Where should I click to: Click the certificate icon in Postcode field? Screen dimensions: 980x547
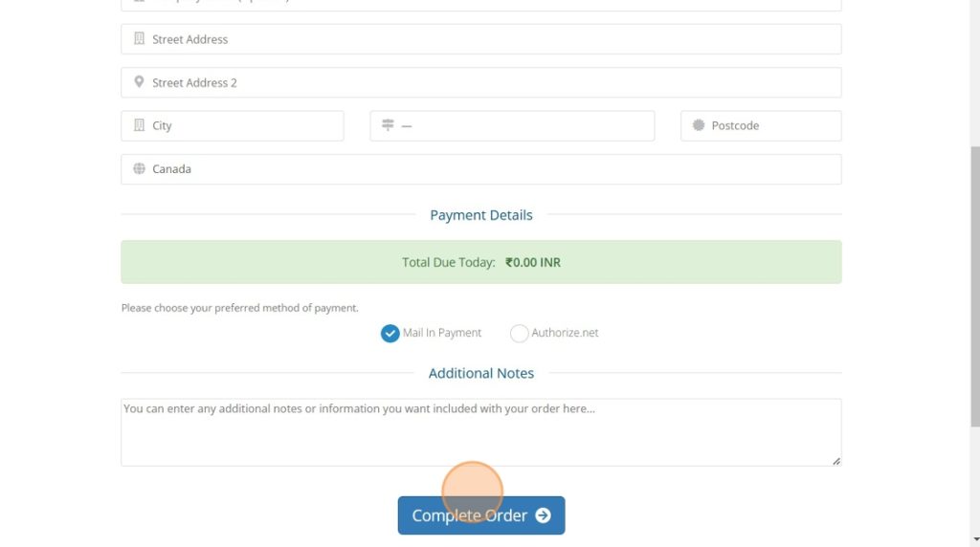pyautogui.click(x=698, y=125)
